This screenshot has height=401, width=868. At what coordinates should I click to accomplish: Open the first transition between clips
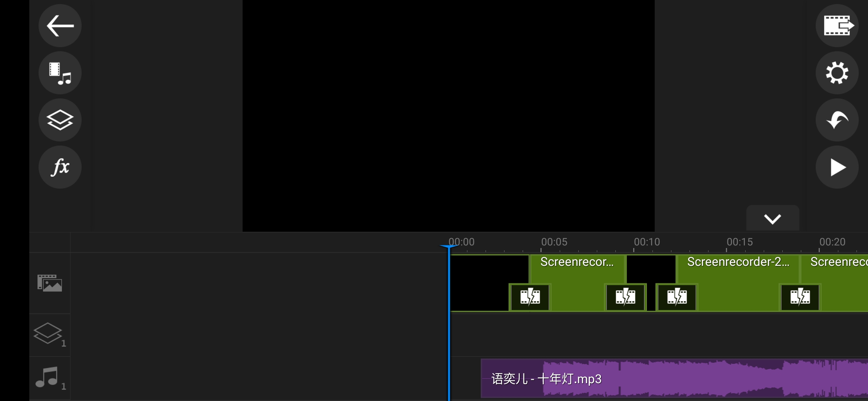click(x=530, y=297)
